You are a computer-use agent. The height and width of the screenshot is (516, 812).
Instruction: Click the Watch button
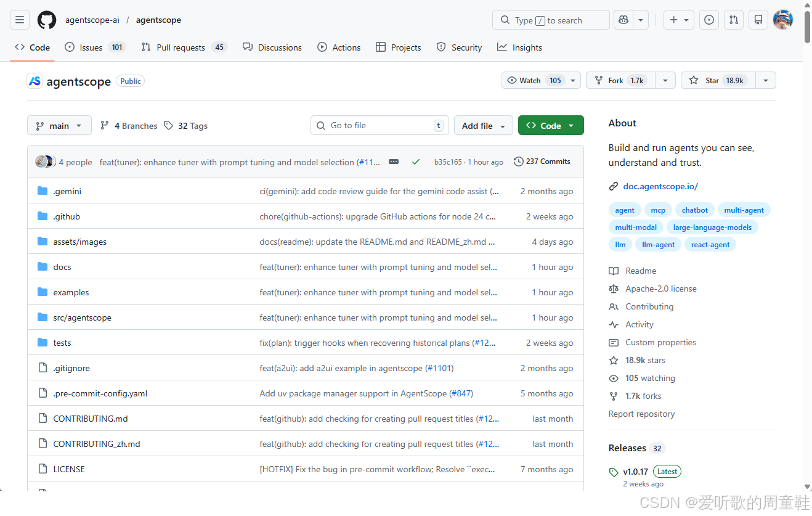[535, 80]
